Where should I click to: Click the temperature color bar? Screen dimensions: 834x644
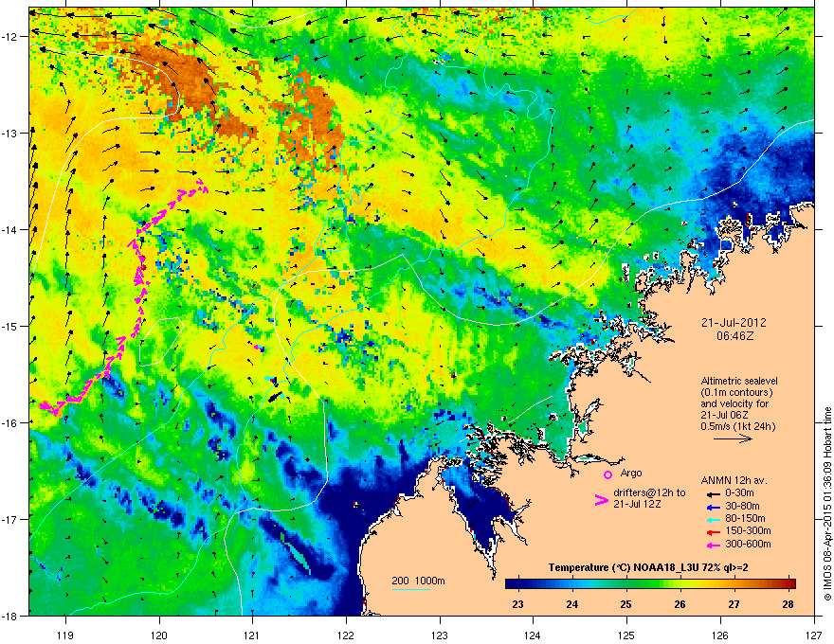pyautogui.click(x=650, y=583)
